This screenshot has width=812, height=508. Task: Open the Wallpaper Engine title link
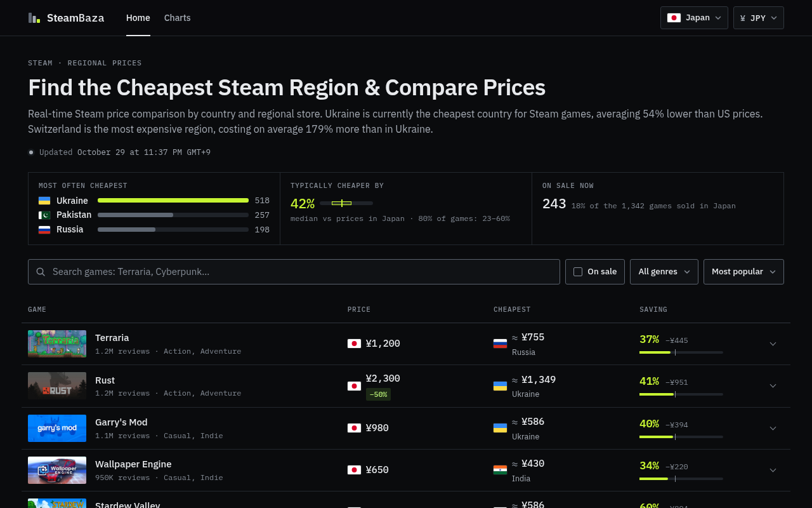click(133, 464)
